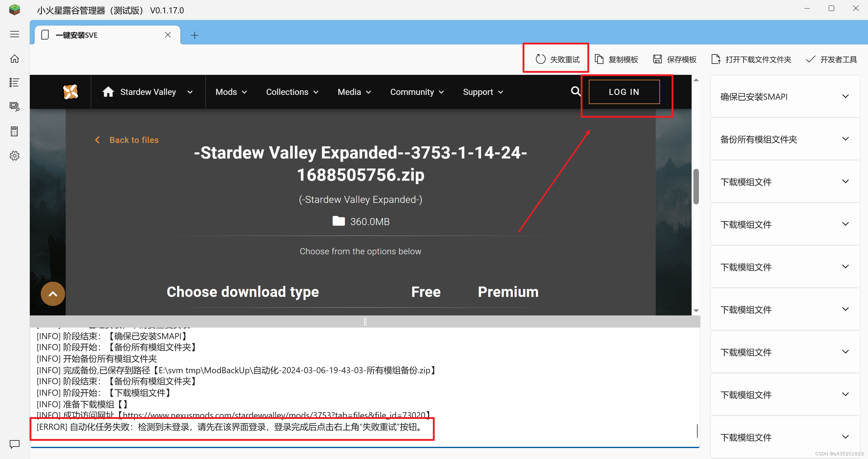Screen dimensions: 868x459
Task: Click the Nexus Mods search magnifier icon
Action: pyautogui.click(x=575, y=91)
